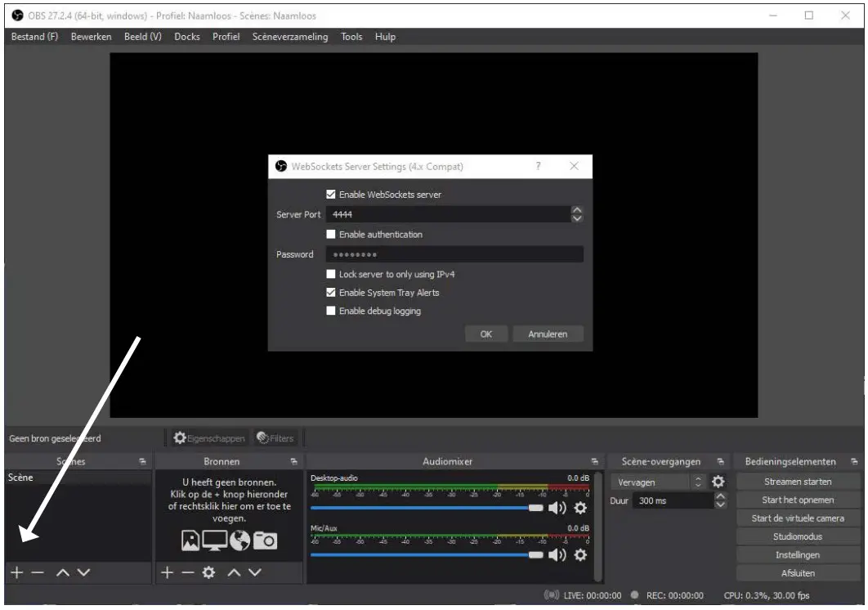Pop out the Scène-overgangen dock
Image resolution: width=868 pixels, height=610 pixels.
(720, 461)
